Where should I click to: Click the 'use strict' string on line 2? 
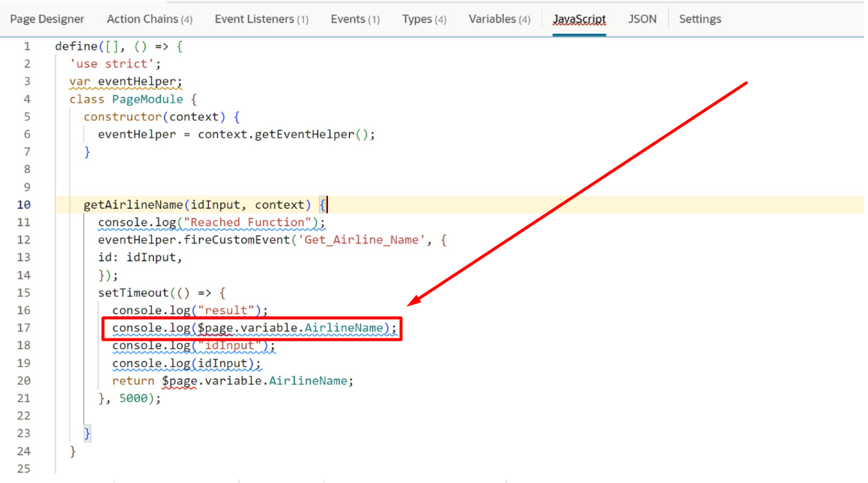tap(112, 64)
